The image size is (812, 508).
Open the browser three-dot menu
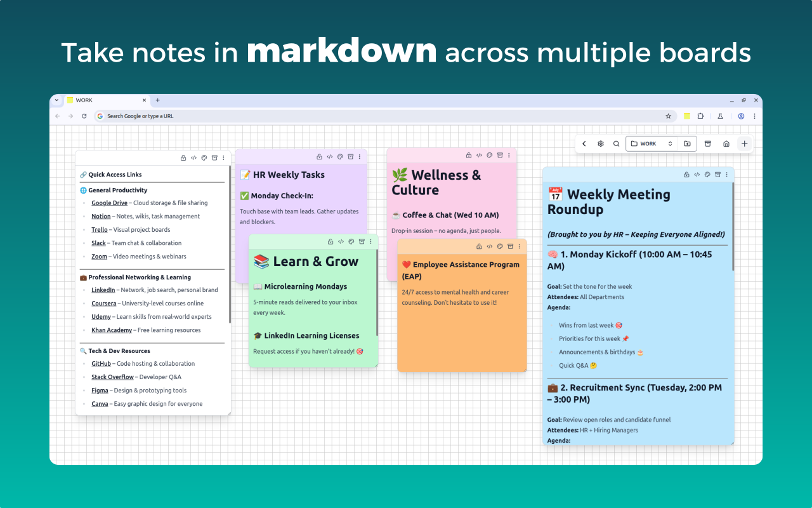tap(754, 116)
